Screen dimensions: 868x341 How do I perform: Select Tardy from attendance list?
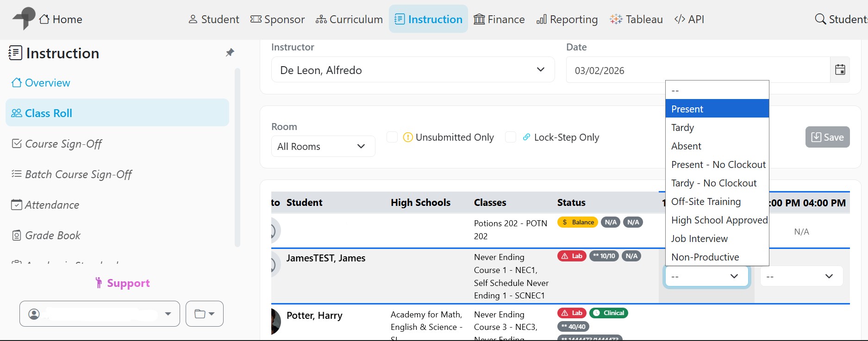(x=683, y=128)
